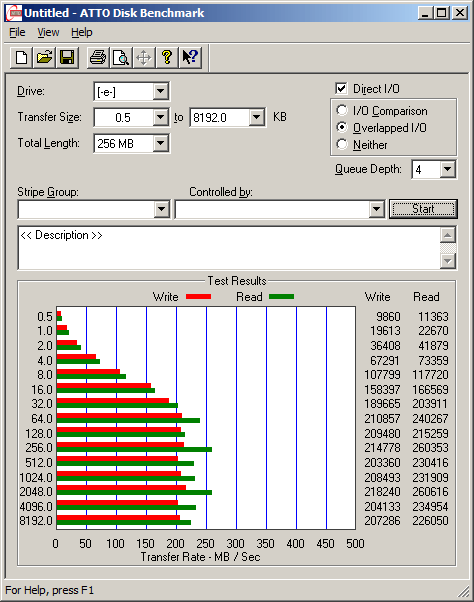Open the View menu
Screen dimensions: 474x602
pos(48,32)
